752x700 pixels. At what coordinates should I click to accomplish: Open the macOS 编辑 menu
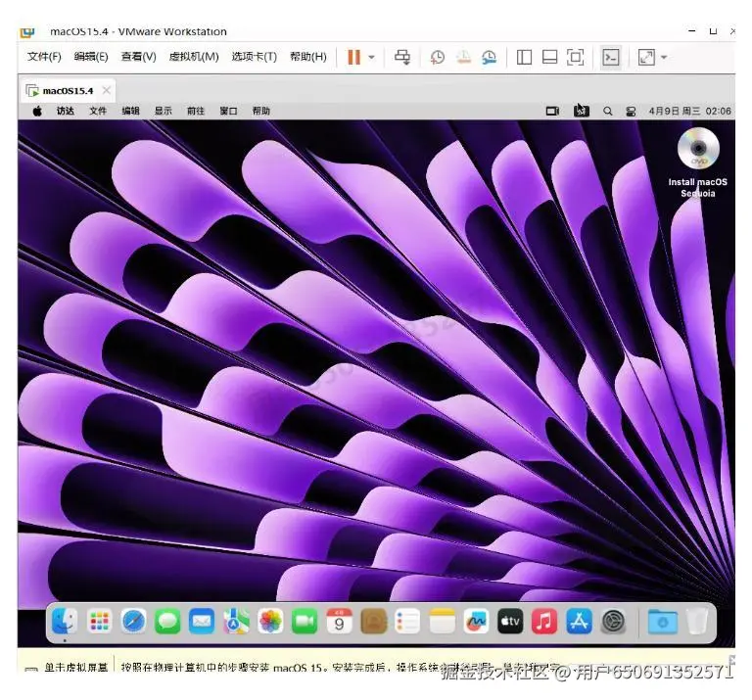pos(130,111)
